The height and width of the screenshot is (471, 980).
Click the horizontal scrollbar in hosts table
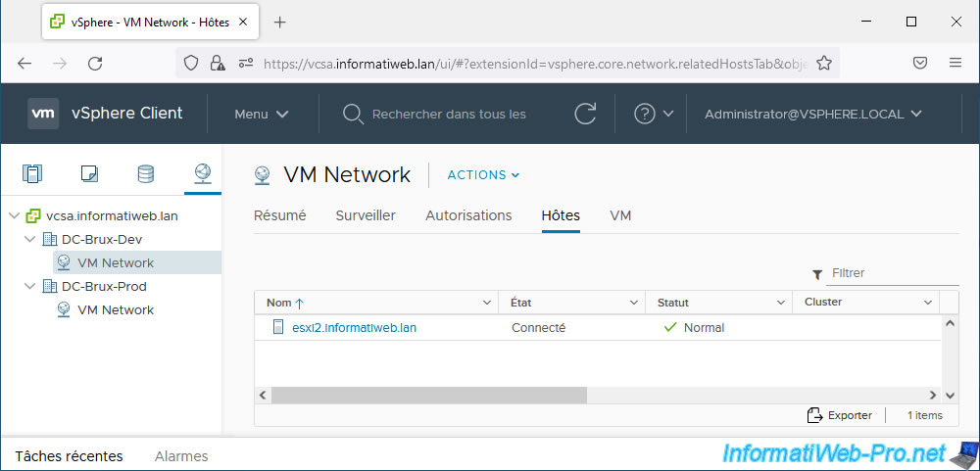click(x=428, y=395)
